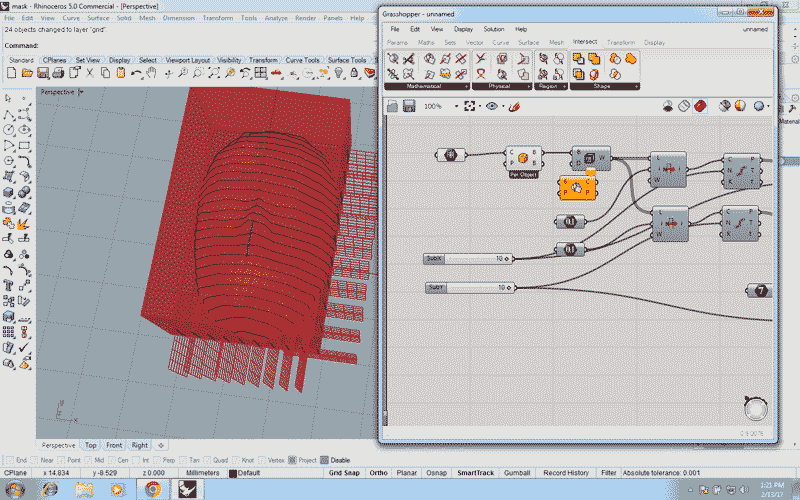800x500 pixels.
Task: Click the Grasshopper sketch brush icon
Action: 514,107
